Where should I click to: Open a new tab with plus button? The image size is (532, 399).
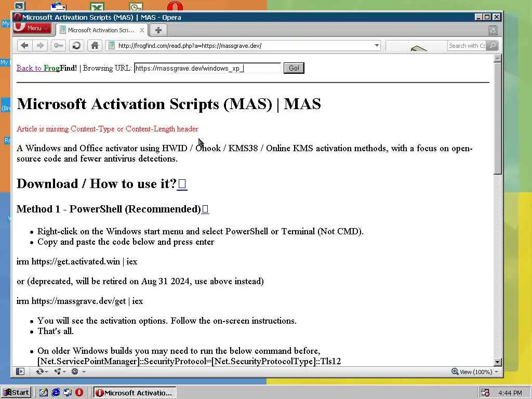[x=158, y=30]
